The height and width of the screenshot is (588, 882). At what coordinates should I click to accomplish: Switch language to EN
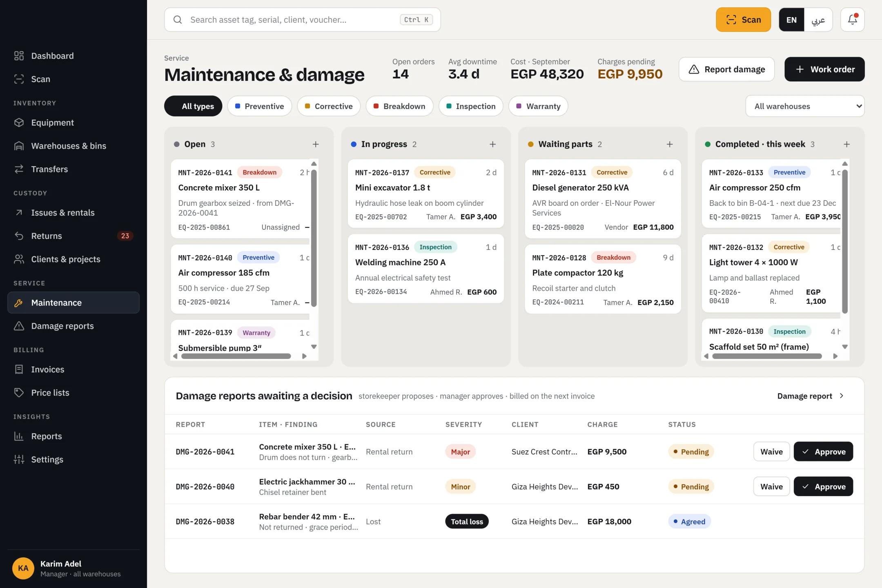(x=791, y=20)
